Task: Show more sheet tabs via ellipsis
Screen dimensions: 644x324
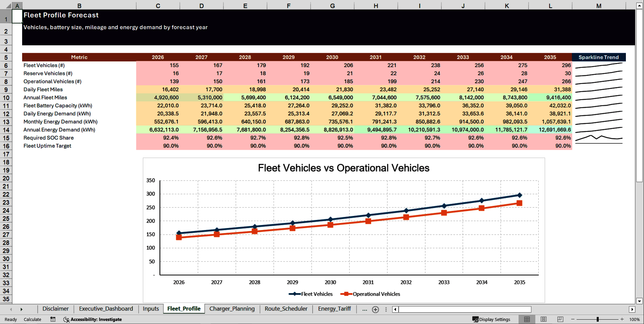Action: (365, 309)
